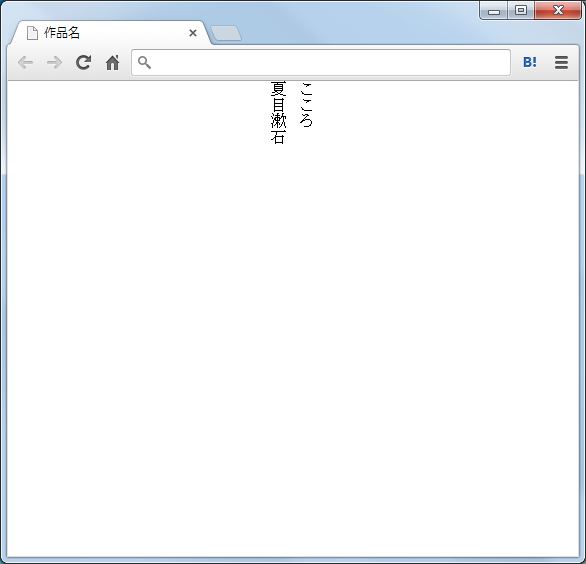Screen dimensions: 586x564
Task: Reload the current page
Action: 83,62
